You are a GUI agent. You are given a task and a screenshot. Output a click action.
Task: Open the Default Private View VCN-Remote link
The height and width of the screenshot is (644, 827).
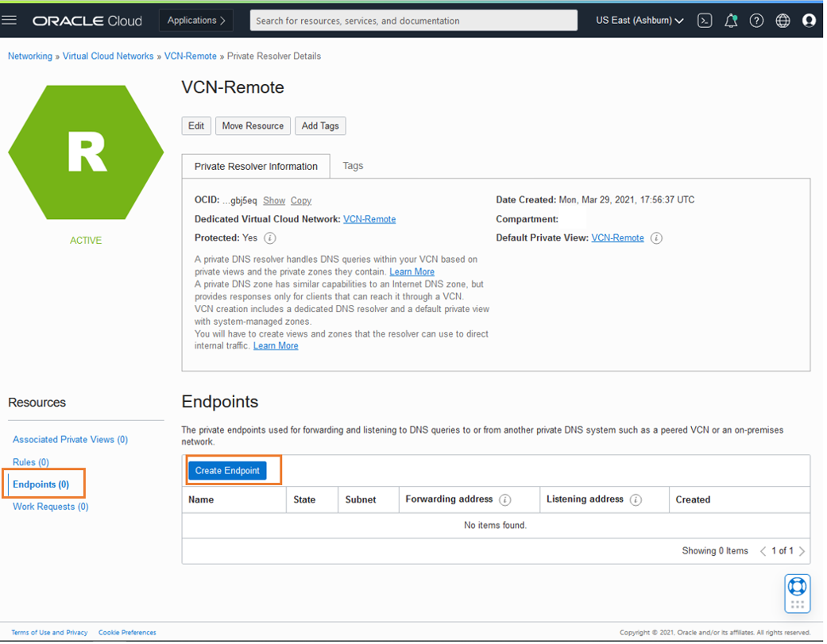coord(617,237)
